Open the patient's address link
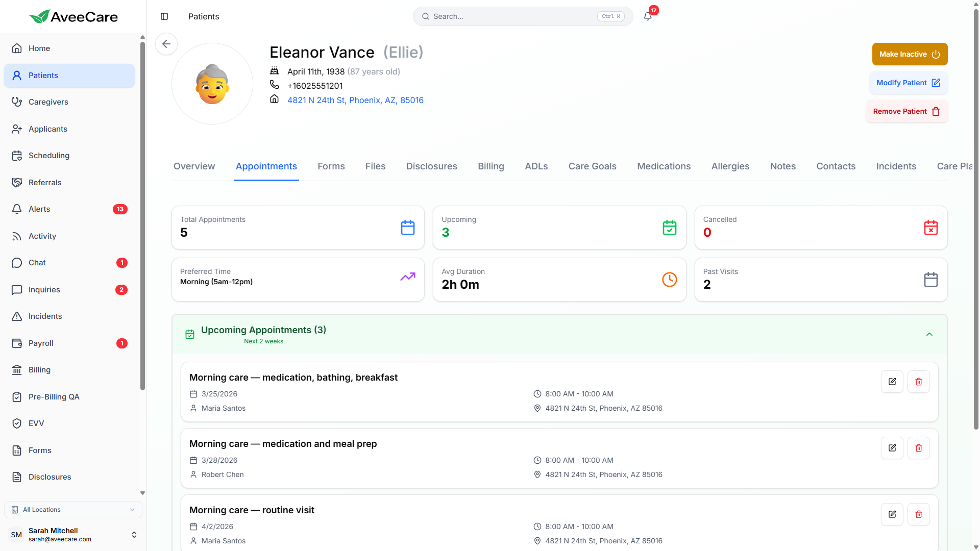 coord(355,100)
